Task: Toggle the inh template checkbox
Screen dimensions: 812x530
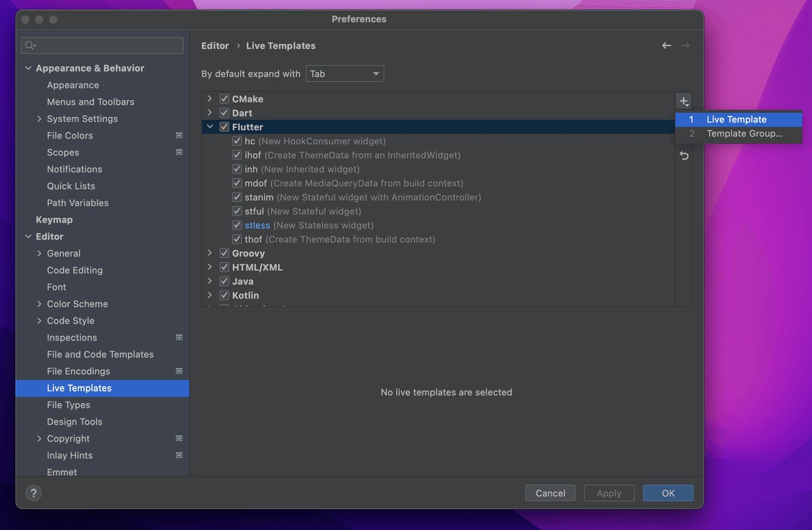Action: tap(237, 169)
